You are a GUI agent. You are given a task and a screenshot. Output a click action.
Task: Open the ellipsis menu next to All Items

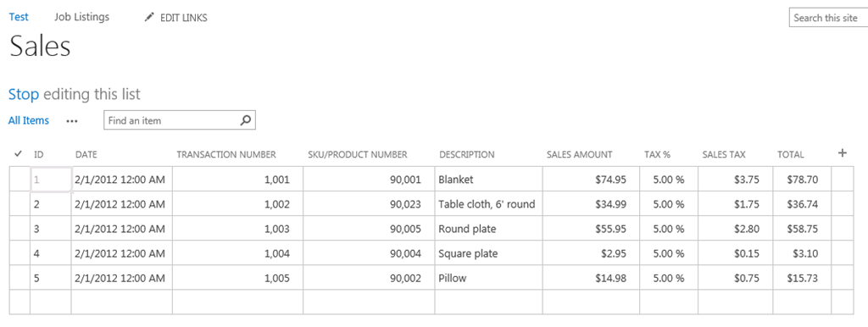[x=72, y=120]
